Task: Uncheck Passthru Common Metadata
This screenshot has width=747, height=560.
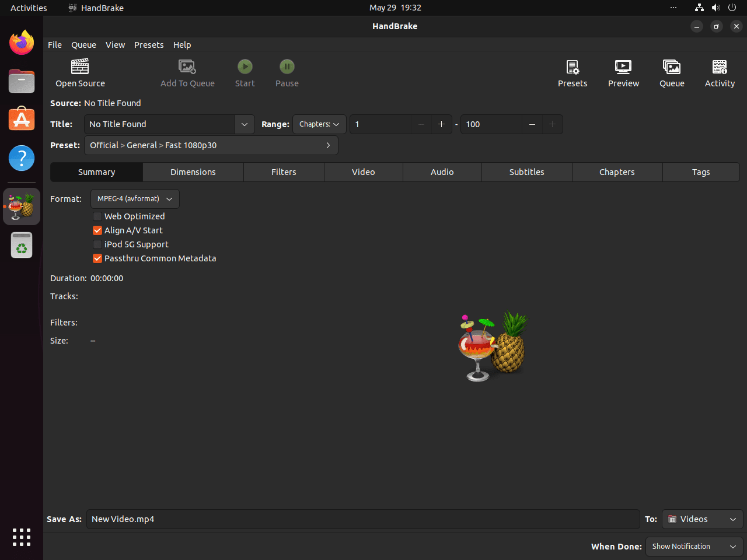Action: (x=97, y=258)
